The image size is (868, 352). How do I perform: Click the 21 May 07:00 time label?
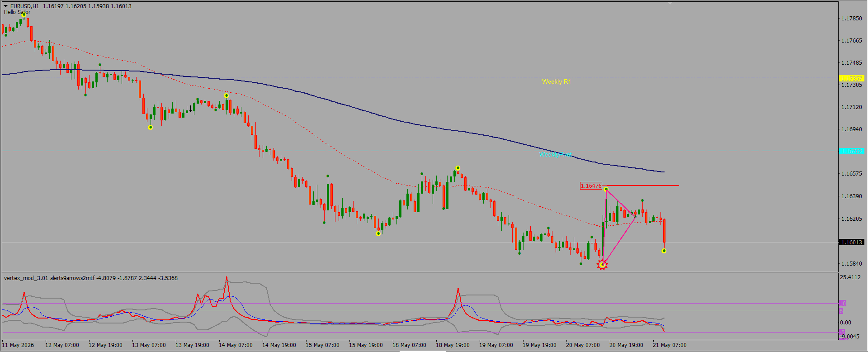[670, 345]
